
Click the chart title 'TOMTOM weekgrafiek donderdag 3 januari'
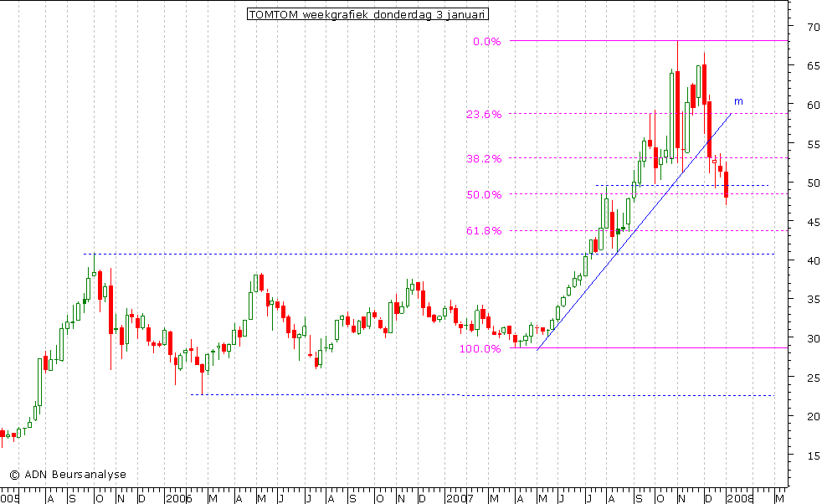click(367, 15)
